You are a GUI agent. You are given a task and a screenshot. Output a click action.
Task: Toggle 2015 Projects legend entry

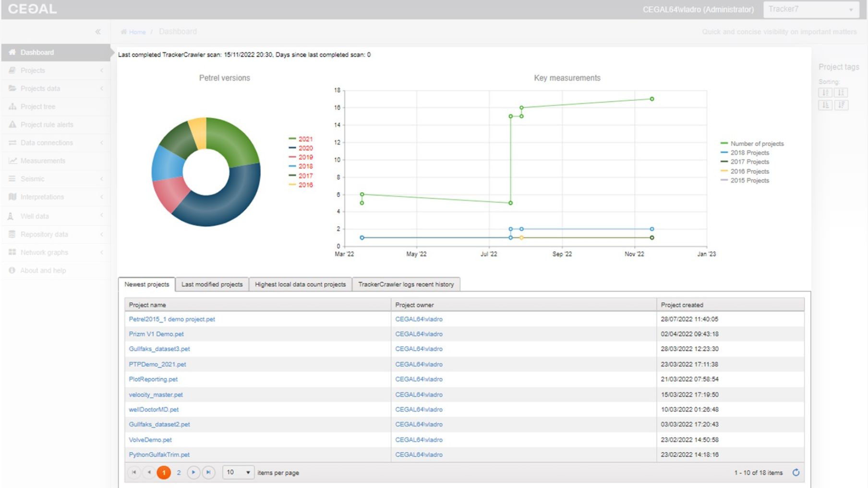[x=745, y=181]
